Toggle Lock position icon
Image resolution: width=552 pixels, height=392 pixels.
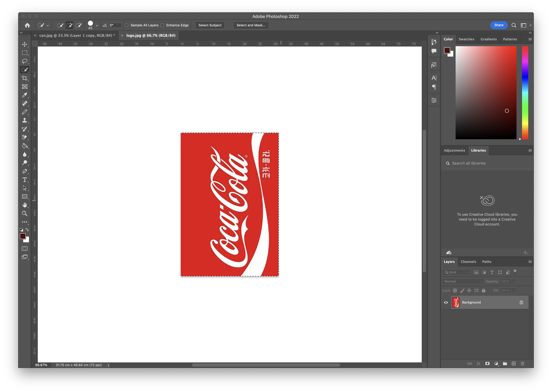[x=469, y=290]
